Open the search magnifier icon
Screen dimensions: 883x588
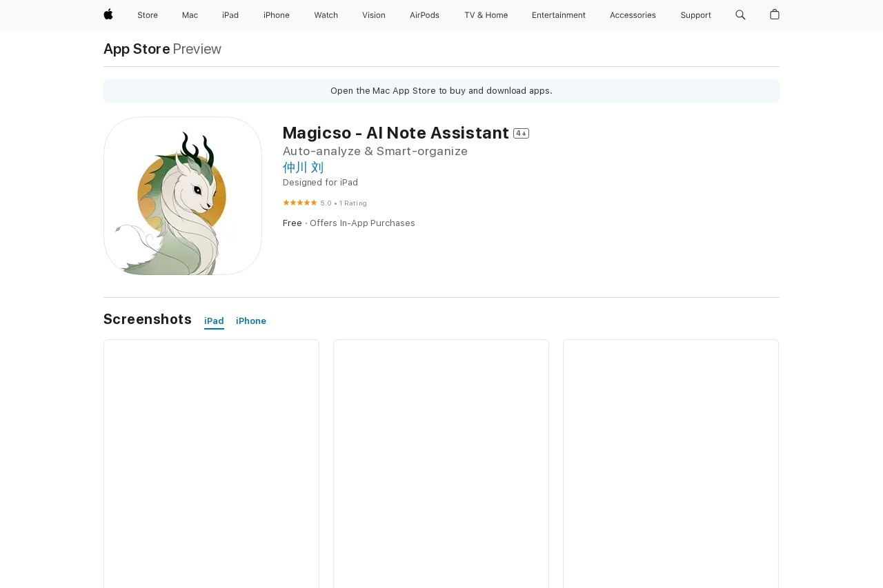(x=740, y=14)
